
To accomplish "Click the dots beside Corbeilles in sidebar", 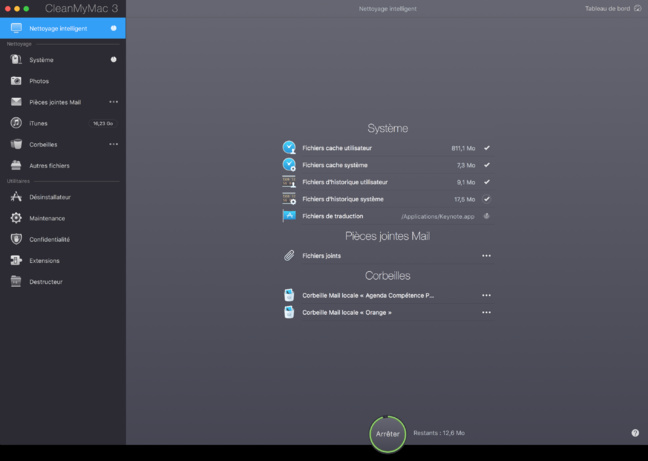I will (114, 144).
